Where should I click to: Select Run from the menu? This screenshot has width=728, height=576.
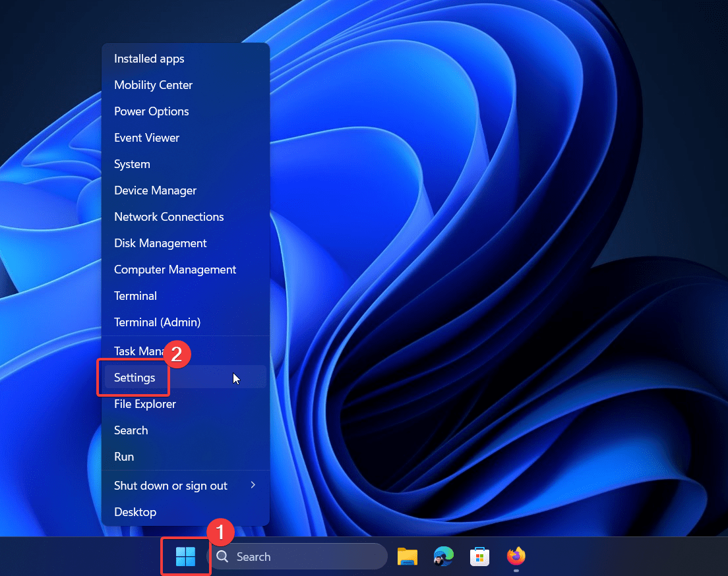click(124, 457)
